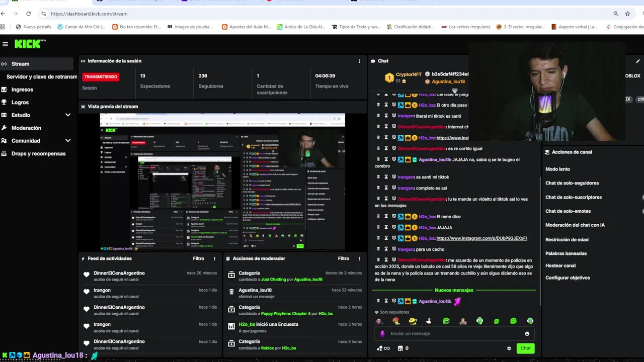This screenshot has width=644, height=362.
Task: Select Chat de solo-seguidores action
Action: tap(572, 183)
